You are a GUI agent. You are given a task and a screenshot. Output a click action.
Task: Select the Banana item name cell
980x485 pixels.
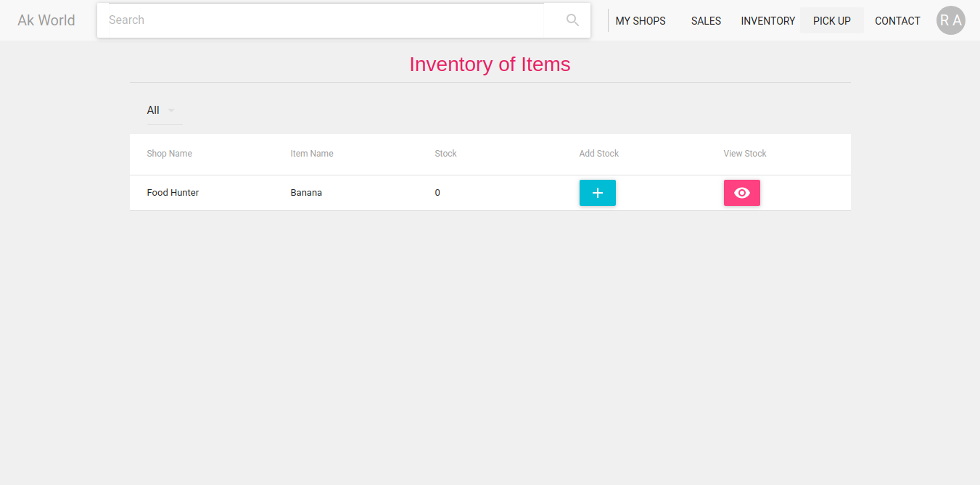point(306,193)
